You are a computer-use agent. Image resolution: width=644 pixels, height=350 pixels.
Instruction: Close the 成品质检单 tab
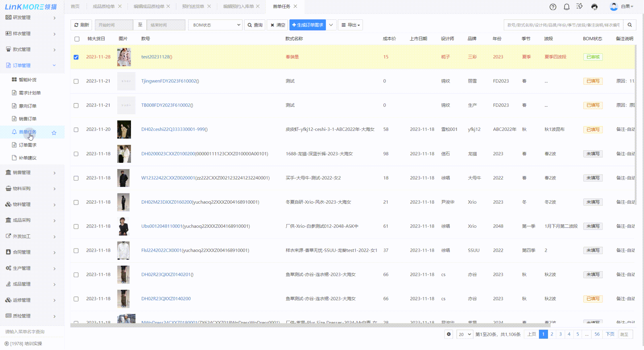click(120, 6)
